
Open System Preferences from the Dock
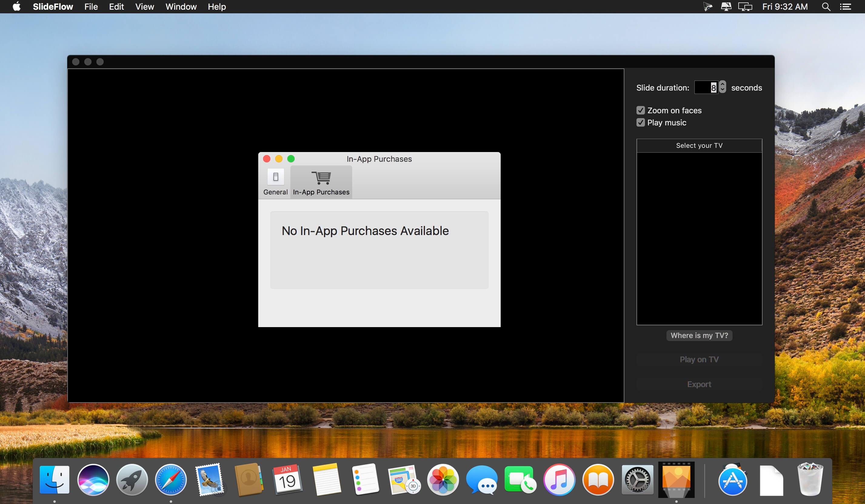tap(637, 480)
